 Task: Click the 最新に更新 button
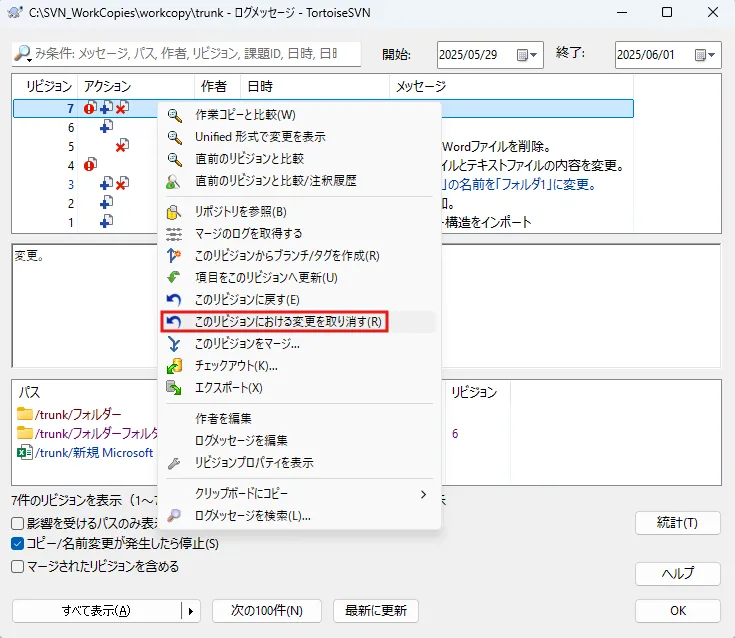pyautogui.click(x=375, y=611)
